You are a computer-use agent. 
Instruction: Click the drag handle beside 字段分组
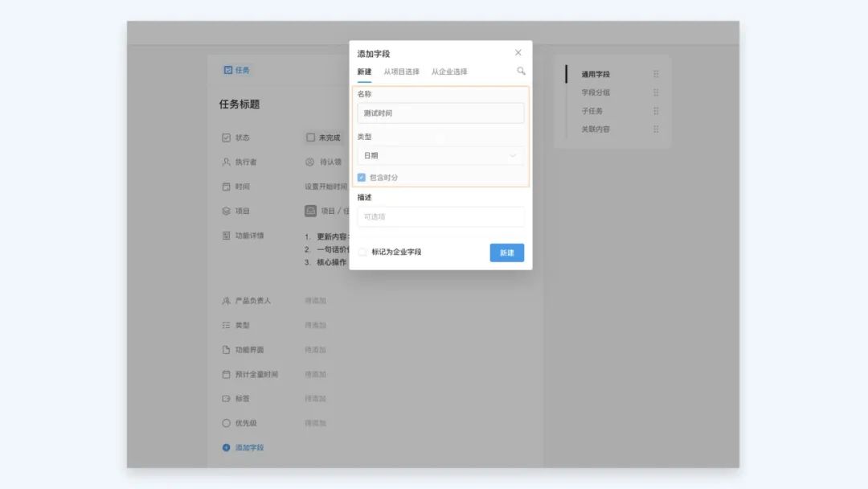click(x=656, y=92)
